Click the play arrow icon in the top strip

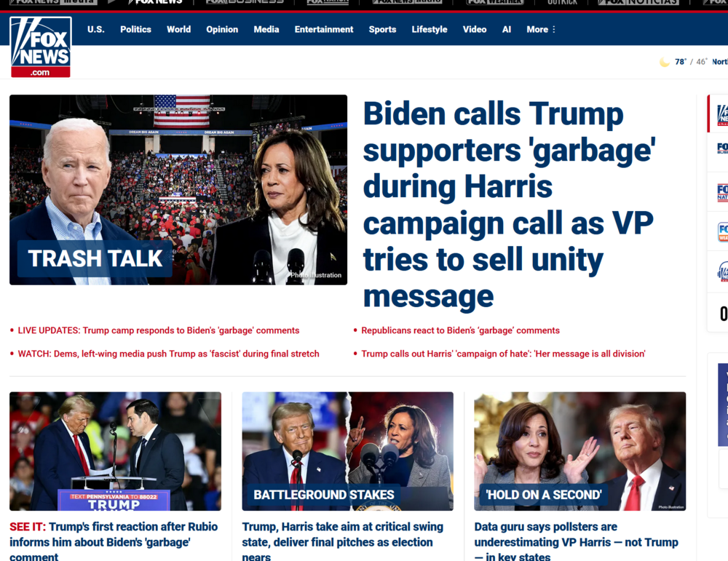[x=111, y=3]
